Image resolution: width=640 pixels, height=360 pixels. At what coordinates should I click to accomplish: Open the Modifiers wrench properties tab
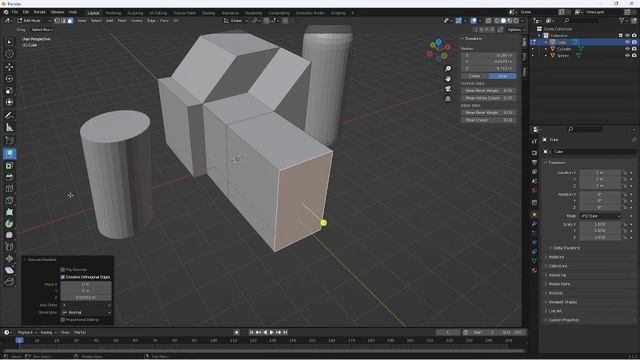click(534, 224)
